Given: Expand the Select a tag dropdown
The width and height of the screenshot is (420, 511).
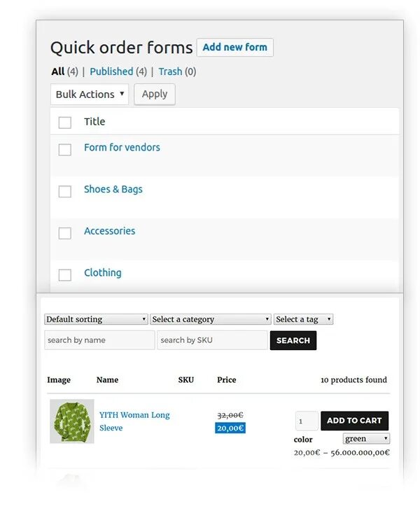Looking at the screenshot, I should [x=303, y=319].
